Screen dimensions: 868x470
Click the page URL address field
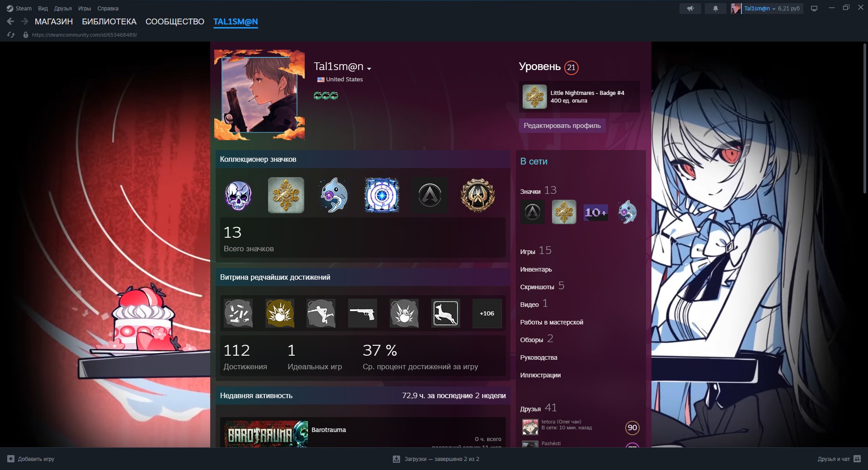coord(85,35)
